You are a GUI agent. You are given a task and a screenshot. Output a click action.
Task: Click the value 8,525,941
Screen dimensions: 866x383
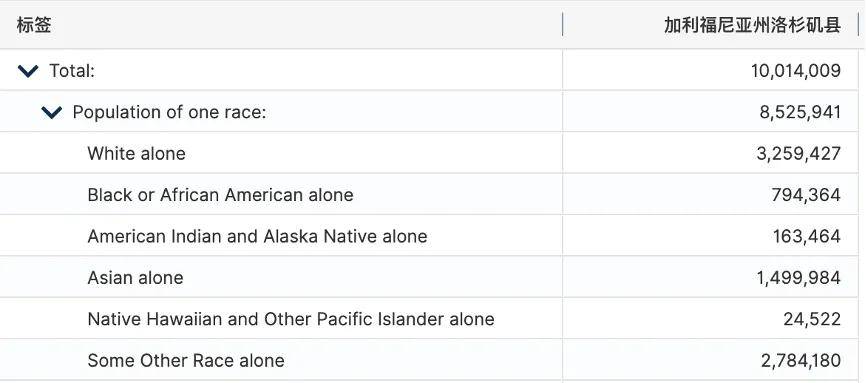coord(800,112)
